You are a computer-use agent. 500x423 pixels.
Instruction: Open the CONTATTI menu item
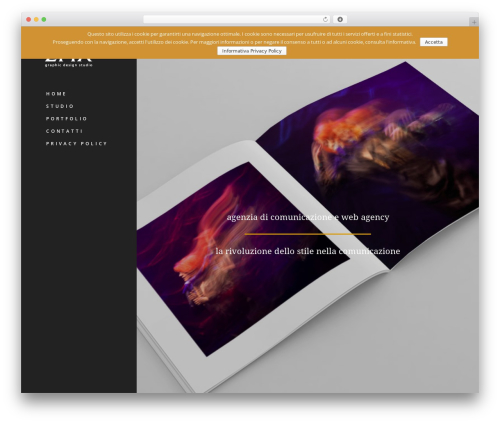pos(64,131)
